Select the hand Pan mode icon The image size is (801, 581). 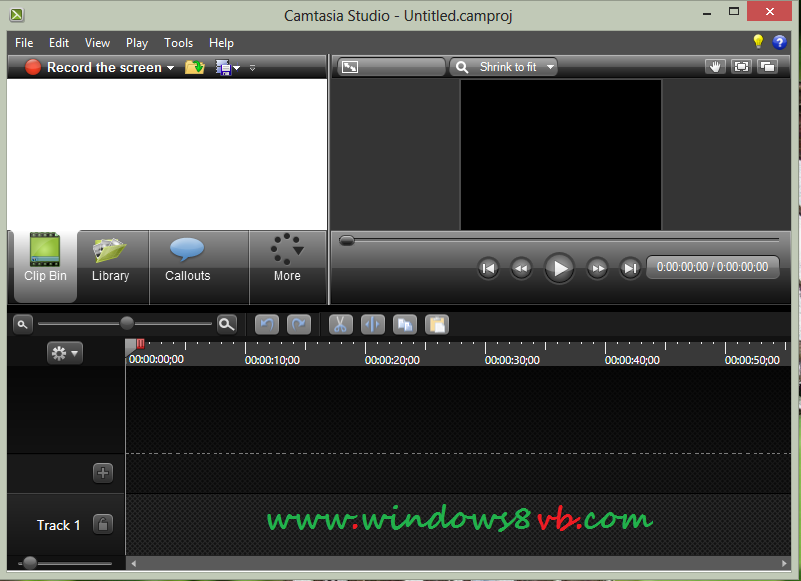[714, 67]
